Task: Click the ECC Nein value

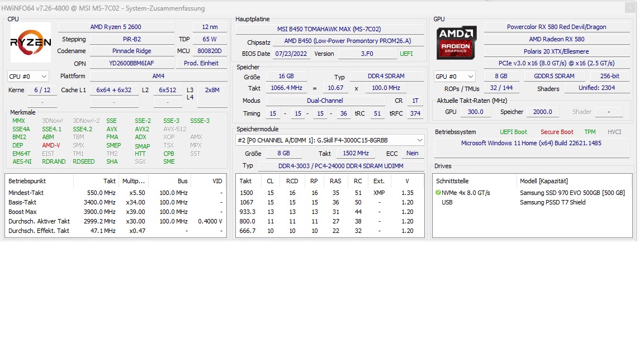Action: (x=413, y=153)
